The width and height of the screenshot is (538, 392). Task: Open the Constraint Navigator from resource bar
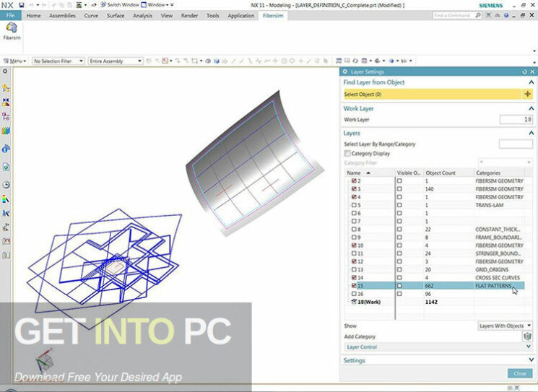tap(6, 103)
